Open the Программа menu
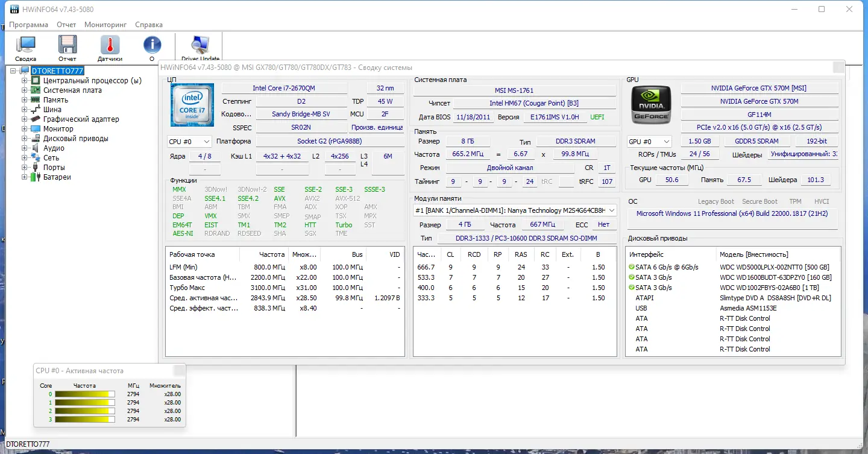The height and width of the screenshot is (454, 868). pos(29,25)
